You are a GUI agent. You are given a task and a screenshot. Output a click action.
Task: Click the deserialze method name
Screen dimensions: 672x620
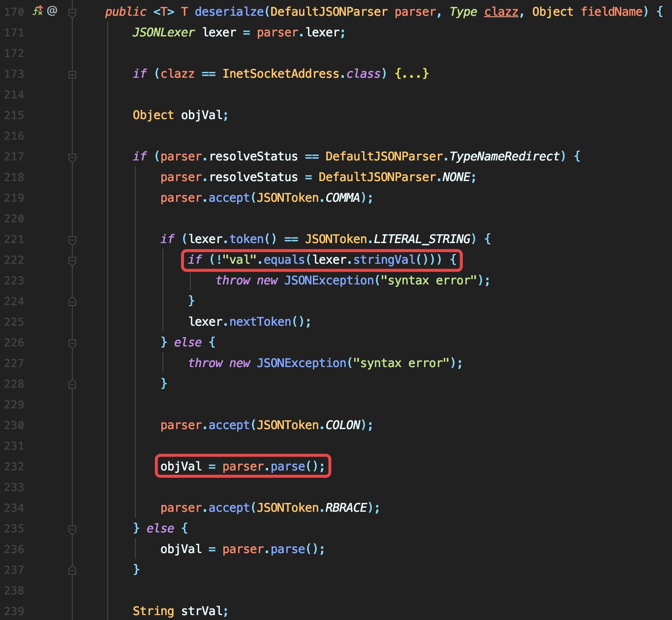click(229, 12)
